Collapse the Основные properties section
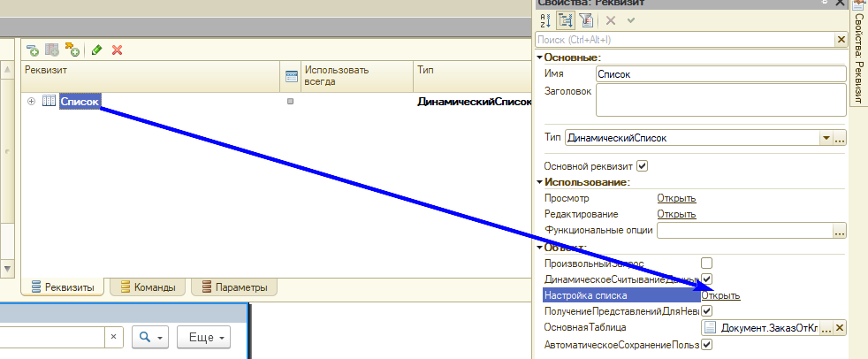This screenshot has width=868, height=359. (x=539, y=57)
